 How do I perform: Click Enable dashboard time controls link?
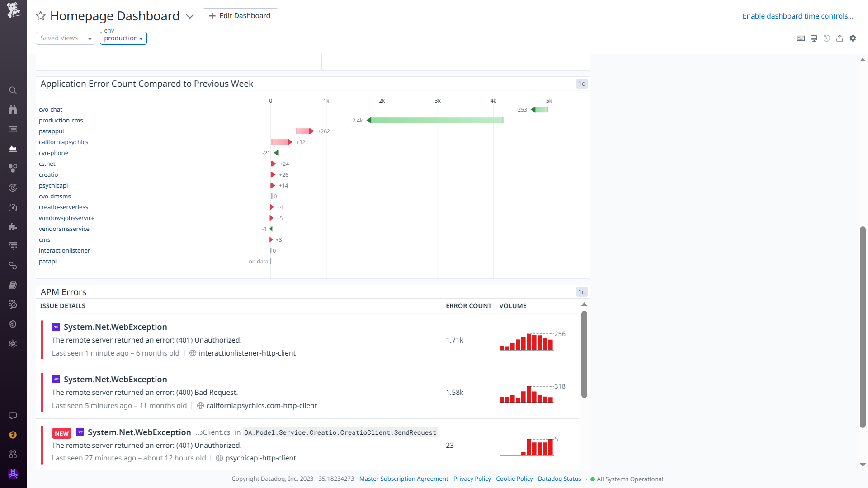tap(797, 16)
